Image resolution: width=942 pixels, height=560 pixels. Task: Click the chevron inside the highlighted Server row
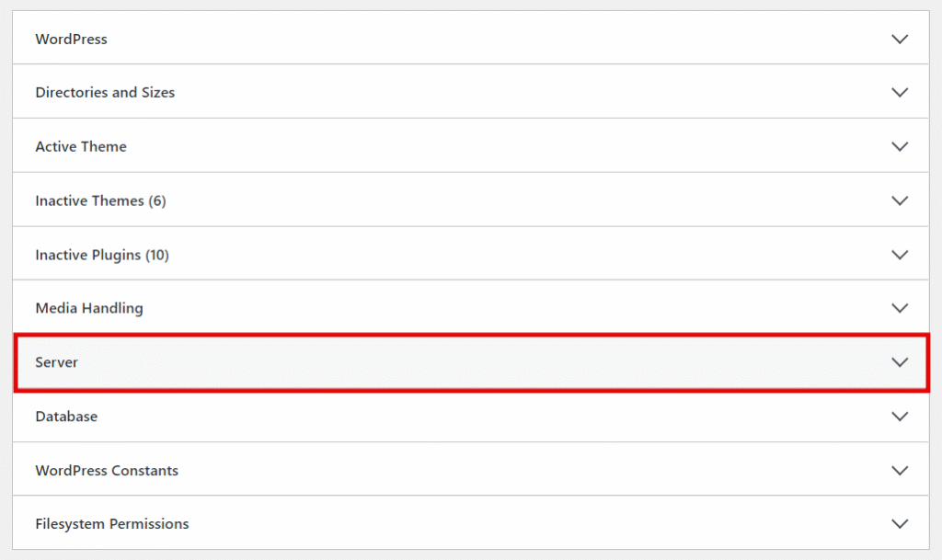click(900, 362)
